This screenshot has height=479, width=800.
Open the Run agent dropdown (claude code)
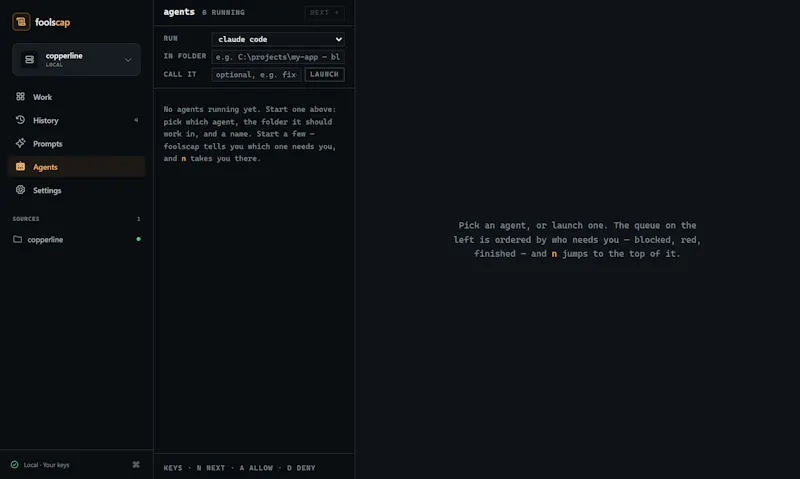click(278, 39)
